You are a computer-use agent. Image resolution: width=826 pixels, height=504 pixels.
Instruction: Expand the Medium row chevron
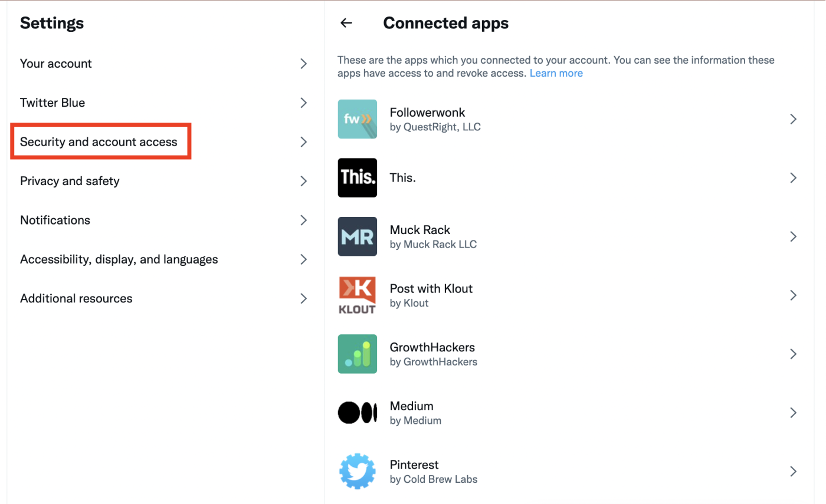point(794,413)
